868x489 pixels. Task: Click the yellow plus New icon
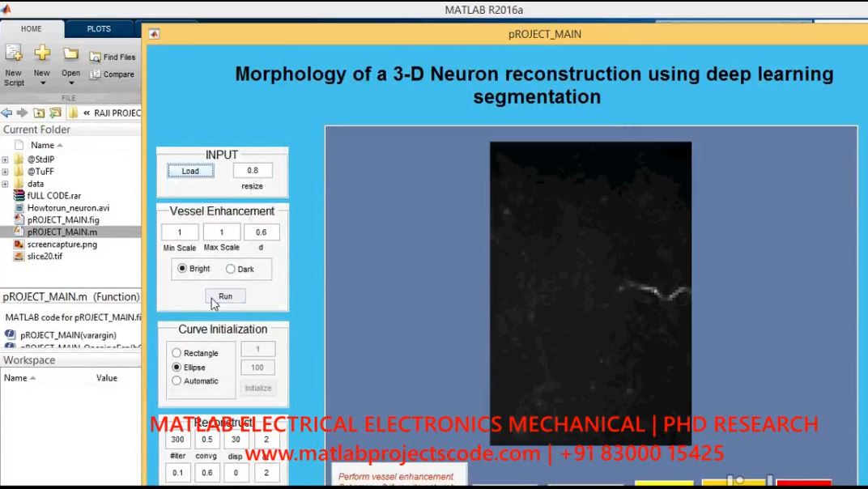click(42, 54)
